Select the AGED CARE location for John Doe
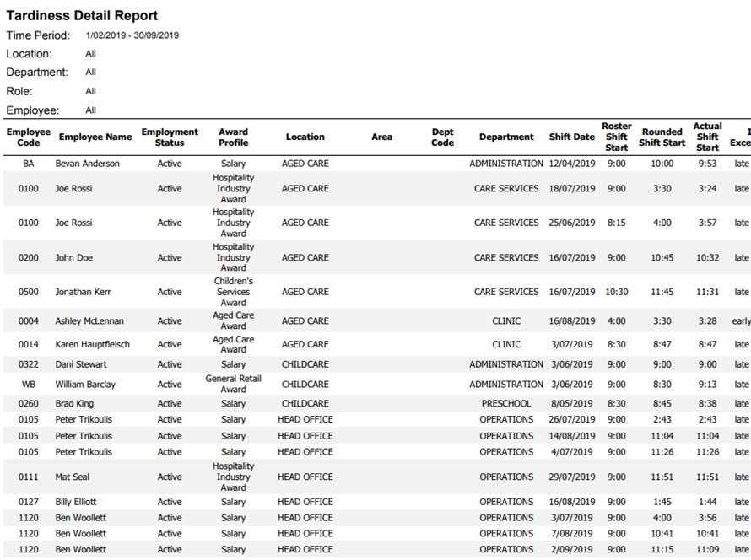 pos(305,257)
